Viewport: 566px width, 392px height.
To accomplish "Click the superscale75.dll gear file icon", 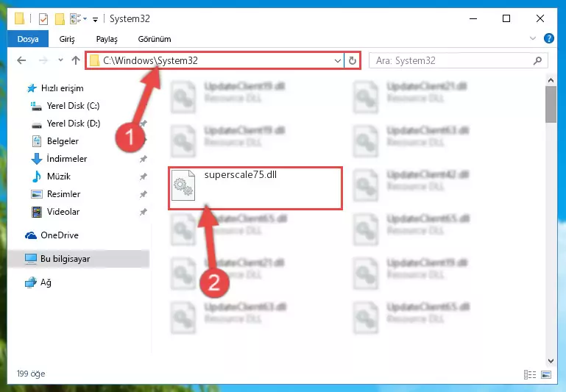I will coord(183,185).
